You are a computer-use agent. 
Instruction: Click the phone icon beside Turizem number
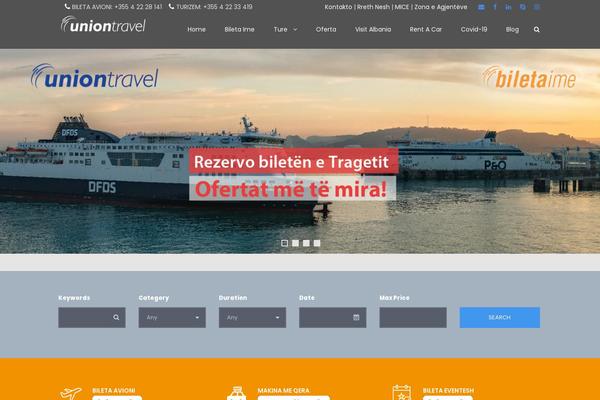point(171,7)
